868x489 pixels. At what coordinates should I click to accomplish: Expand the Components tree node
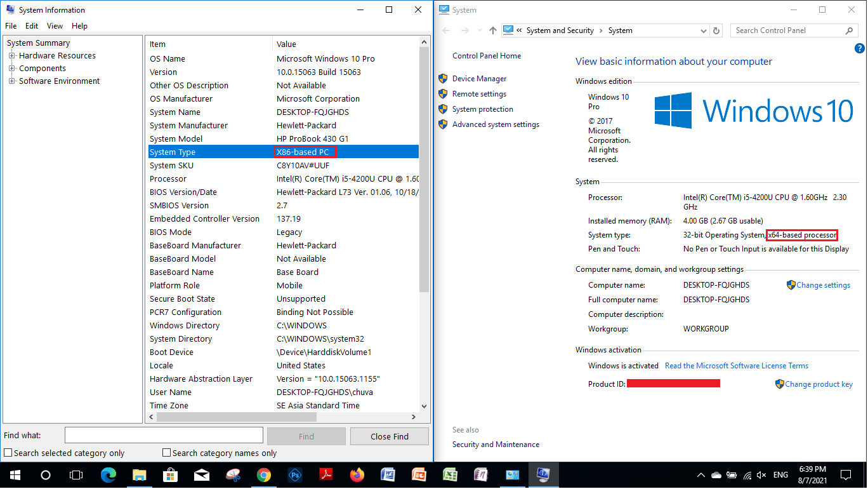click(x=11, y=69)
